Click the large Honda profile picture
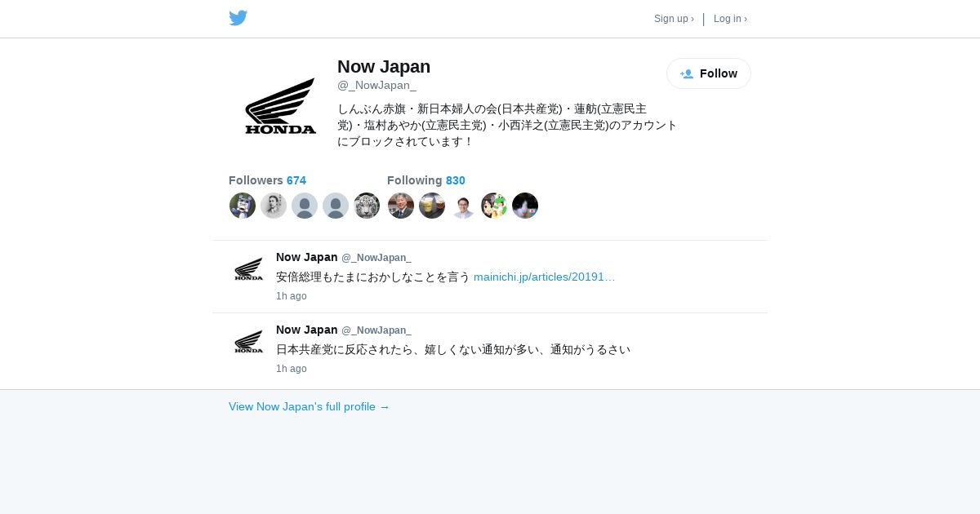The width and height of the screenshot is (980, 514). pos(280,105)
